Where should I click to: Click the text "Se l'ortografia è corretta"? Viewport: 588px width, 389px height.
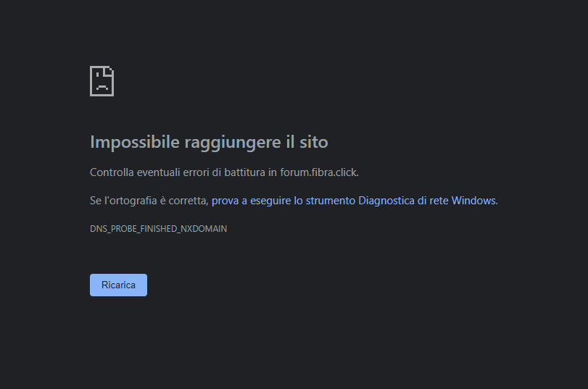pos(148,201)
